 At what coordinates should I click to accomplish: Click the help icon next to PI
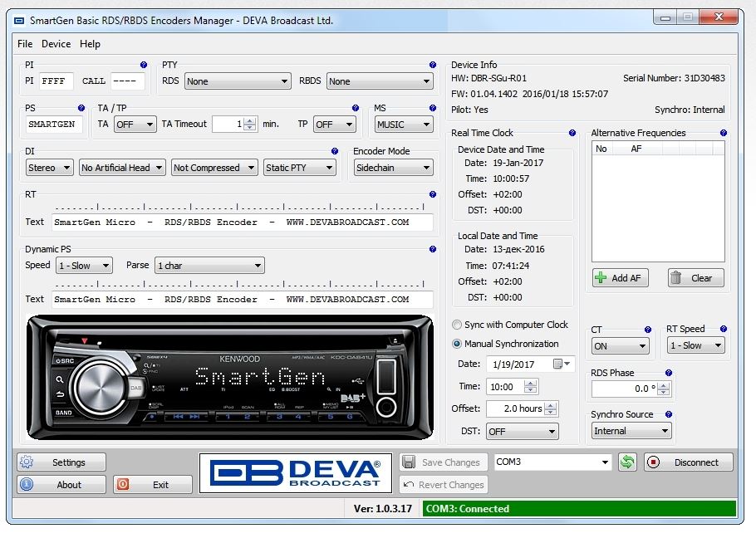144,65
